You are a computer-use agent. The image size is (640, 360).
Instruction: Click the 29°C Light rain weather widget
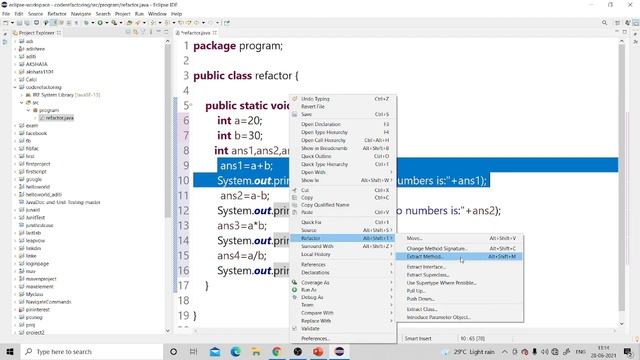coord(469,351)
